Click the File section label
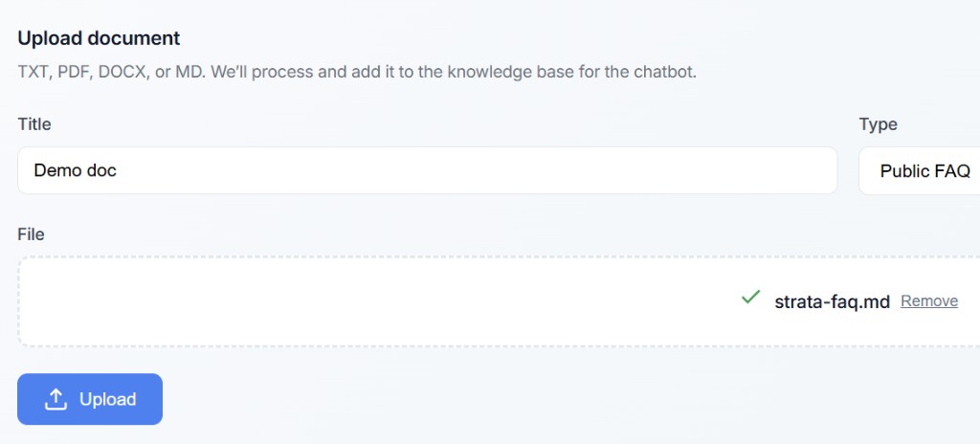Viewport: 980px width, 444px height. (x=32, y=234)
